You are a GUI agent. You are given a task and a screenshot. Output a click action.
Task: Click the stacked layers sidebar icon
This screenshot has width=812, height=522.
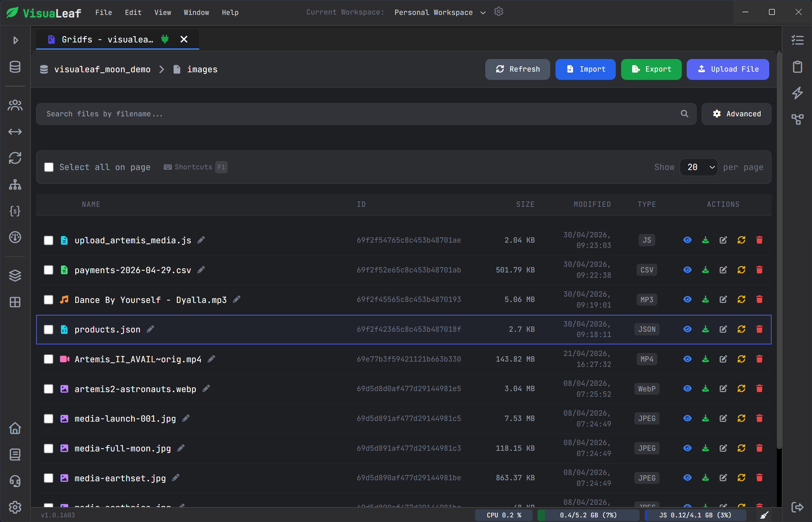pos(15,275)
